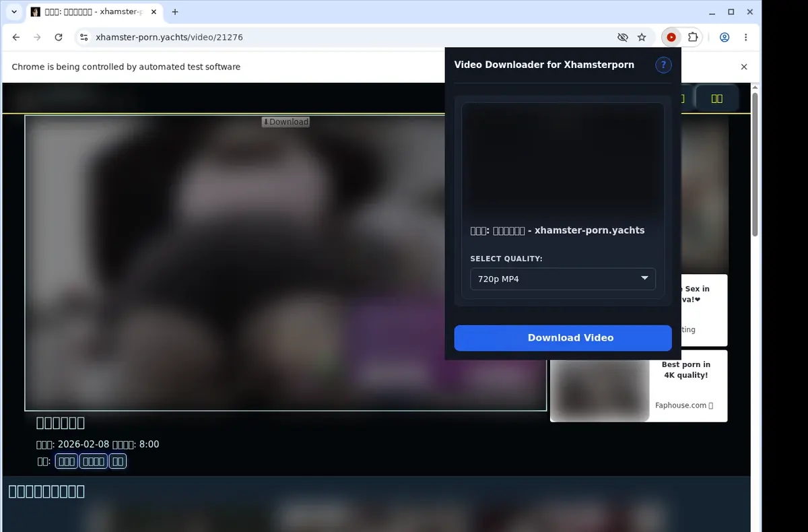Image resolution: width=808 pixels, height=532 pixels.
Task: Click the Download Video button
Action: click(563, 338)
